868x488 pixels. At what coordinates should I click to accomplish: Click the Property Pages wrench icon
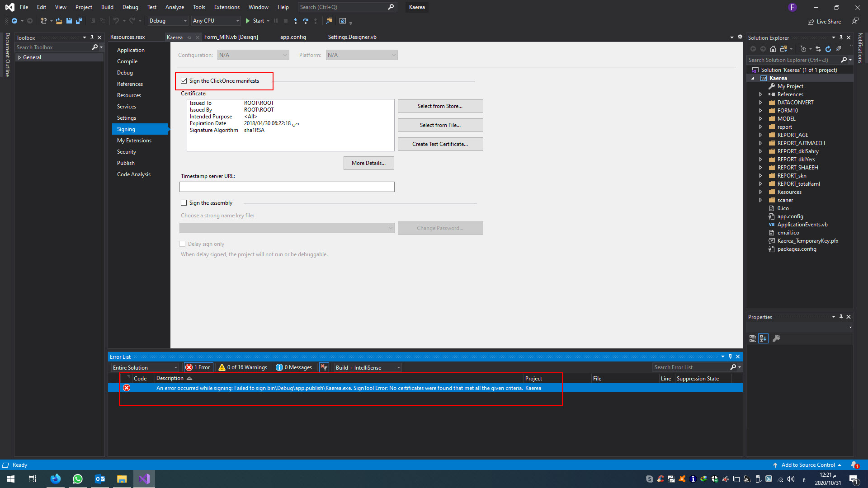coord(776,338)
